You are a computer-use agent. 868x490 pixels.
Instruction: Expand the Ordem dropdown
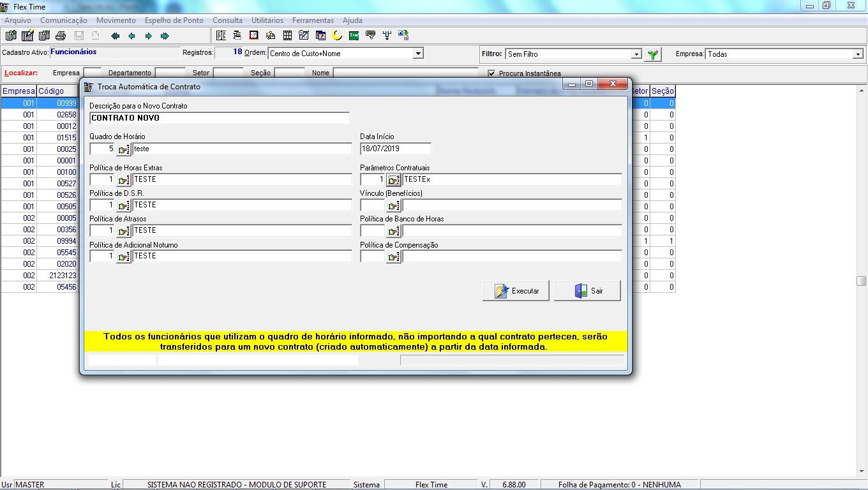click(418, 54)
